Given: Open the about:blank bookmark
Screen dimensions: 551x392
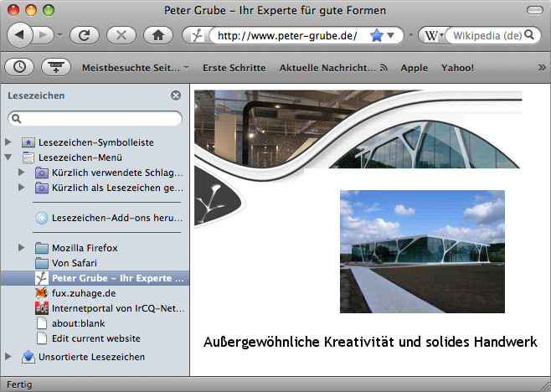Looking at the screenshot, I should 70,323.
